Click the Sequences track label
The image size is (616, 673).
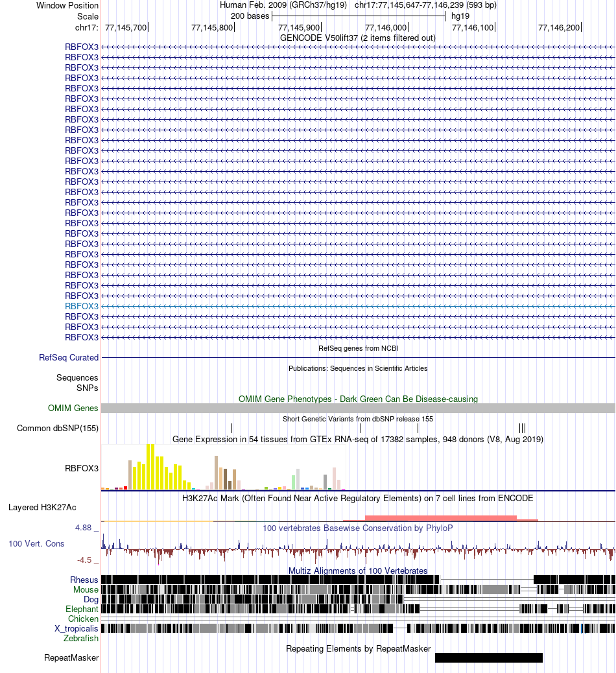pos(77,378)
